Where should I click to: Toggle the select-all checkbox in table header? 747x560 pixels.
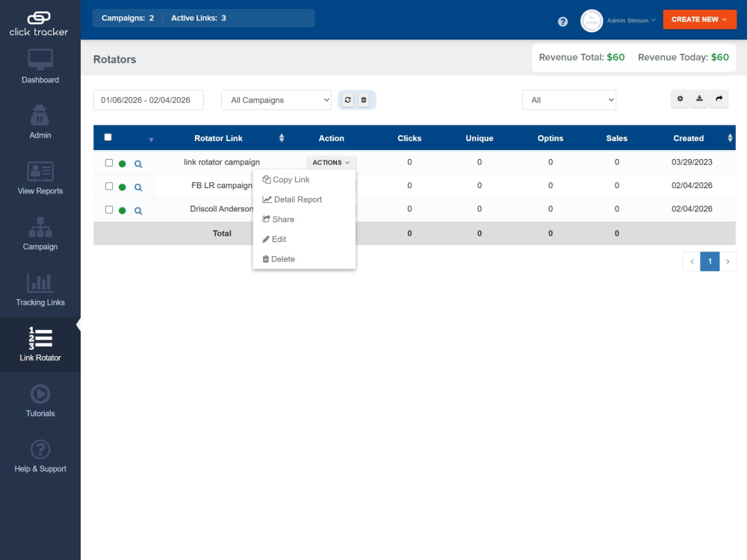(x=108, y=137)
